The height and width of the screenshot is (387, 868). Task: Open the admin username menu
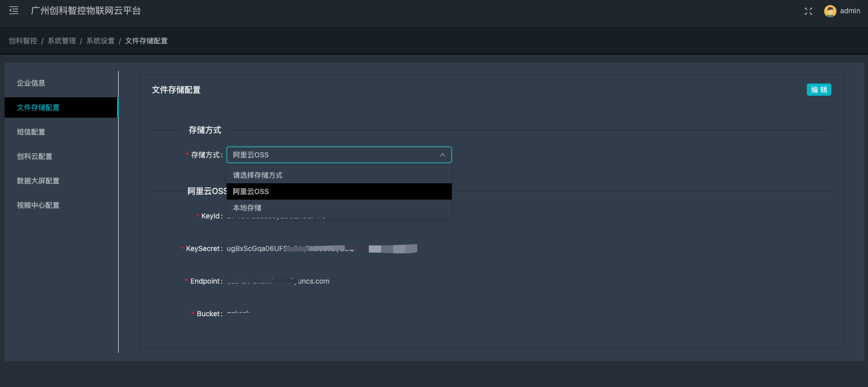coord(850,11)
